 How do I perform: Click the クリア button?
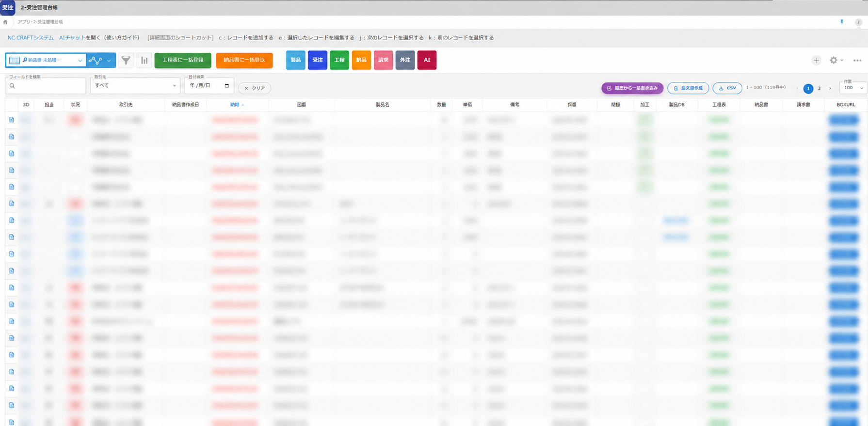(x=255, y=88)
